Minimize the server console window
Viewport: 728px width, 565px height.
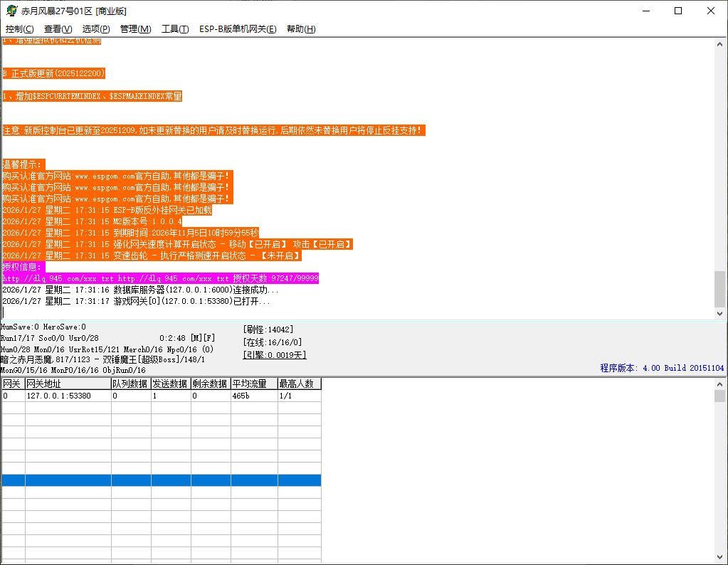pos(645,11)
